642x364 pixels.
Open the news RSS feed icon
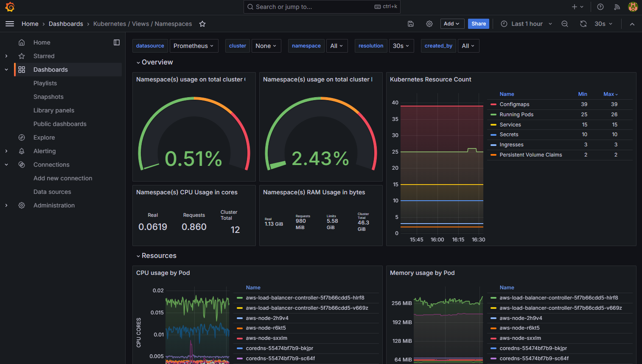617,7
